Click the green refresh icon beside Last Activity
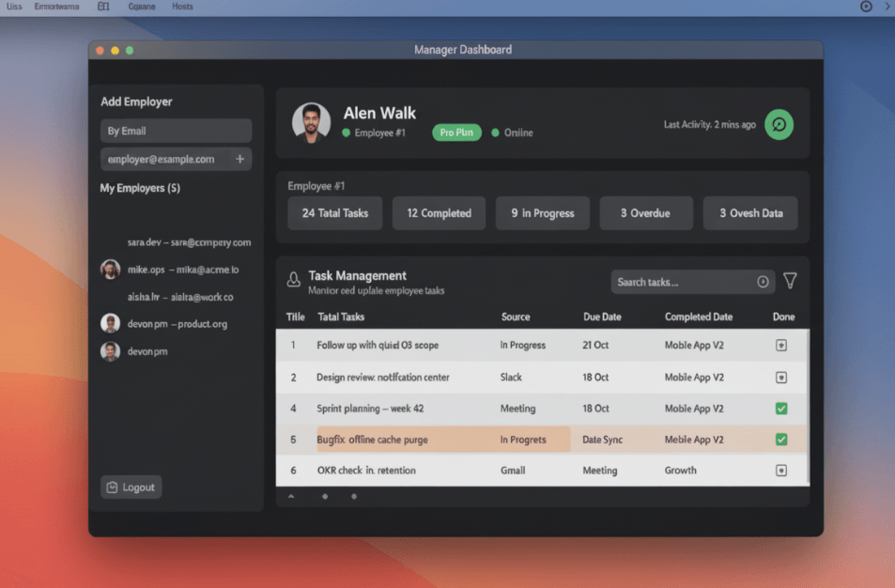 (x=778, y=124)
